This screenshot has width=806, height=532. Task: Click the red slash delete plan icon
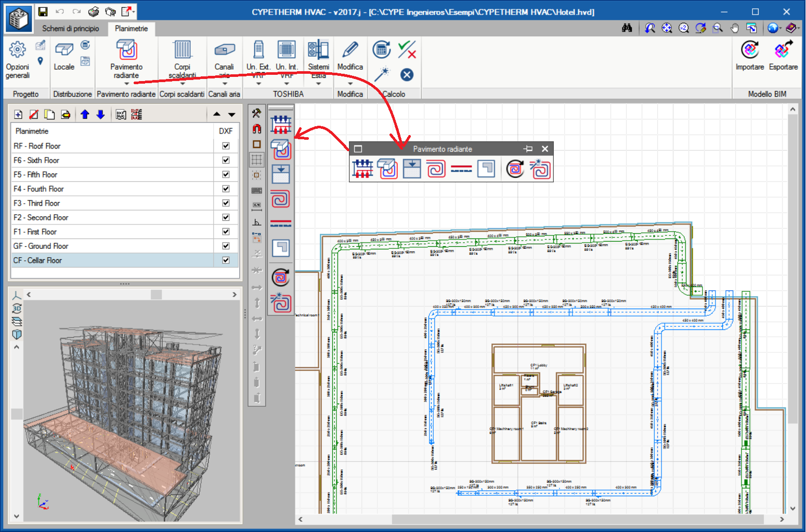[33, 114]
